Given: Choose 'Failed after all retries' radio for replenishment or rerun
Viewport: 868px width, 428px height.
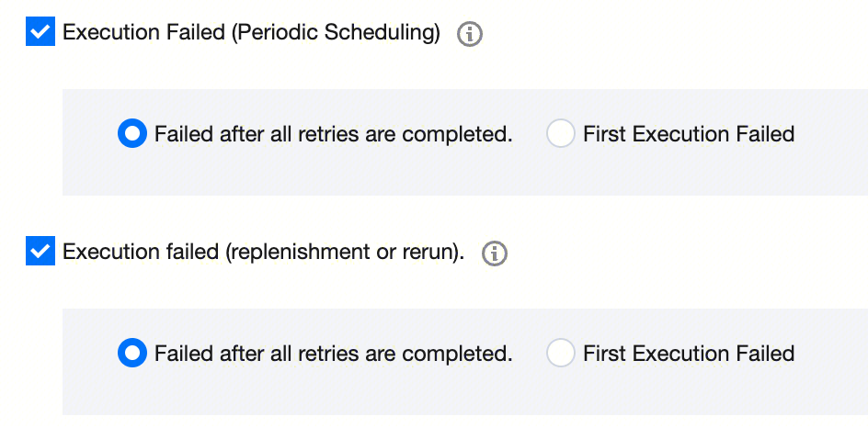Looking at the screenshot, I should (132, 354).
